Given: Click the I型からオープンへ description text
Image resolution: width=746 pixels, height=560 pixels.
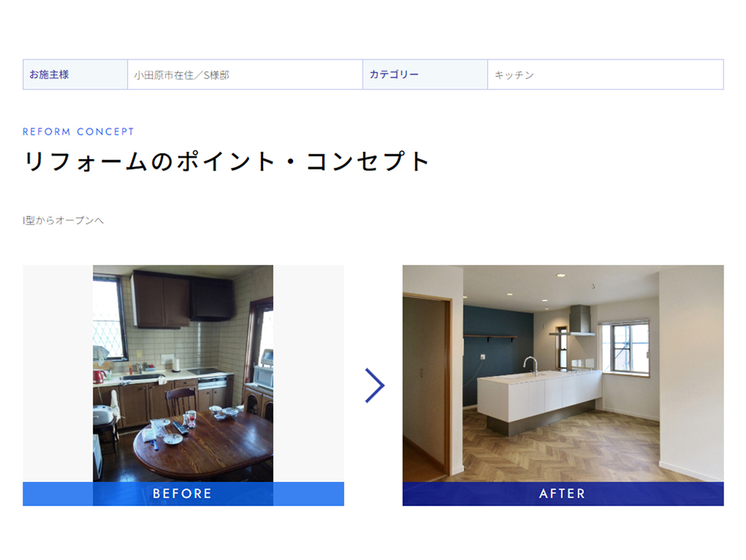Looking at the screenshot, I should click(x=63, y=221).
